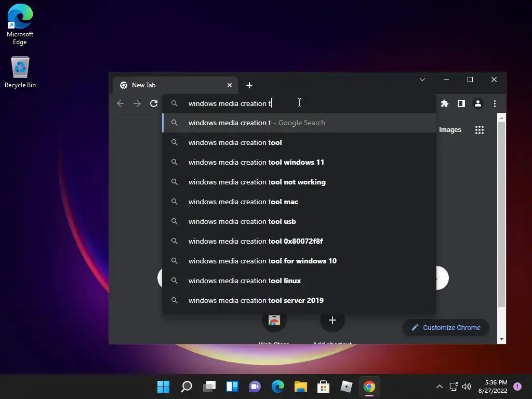The width and height of the screenshot is (532, 399).
Task: Toggle Chrome's side panel icon
Action: pyautogui.click(x=461, y=103)
